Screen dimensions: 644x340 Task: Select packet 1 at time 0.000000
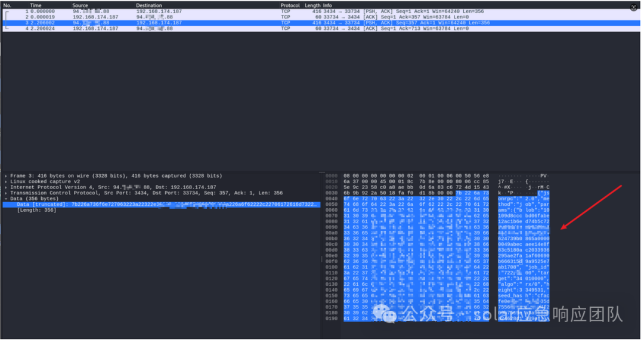[x=321, y=11]
